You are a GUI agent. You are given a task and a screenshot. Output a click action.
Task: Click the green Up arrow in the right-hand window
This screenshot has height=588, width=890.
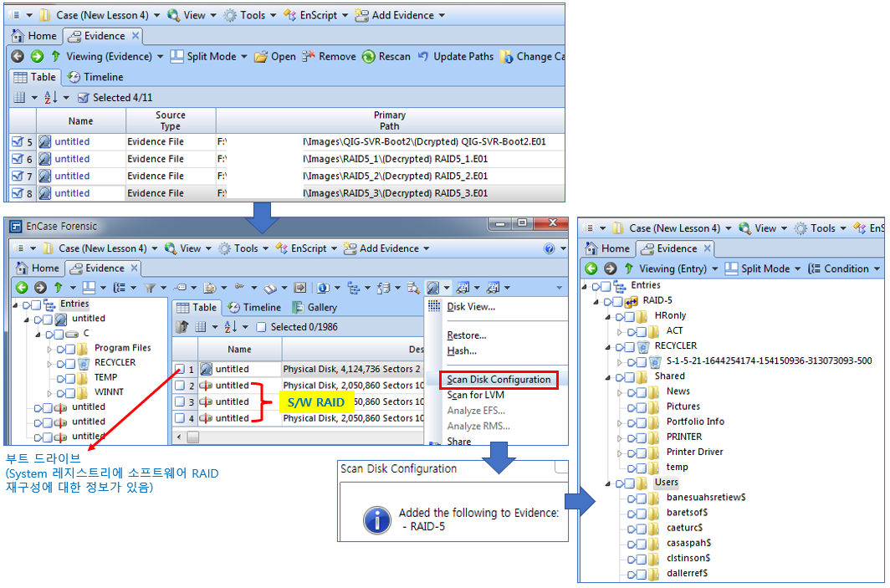click(x=629, y=268)
